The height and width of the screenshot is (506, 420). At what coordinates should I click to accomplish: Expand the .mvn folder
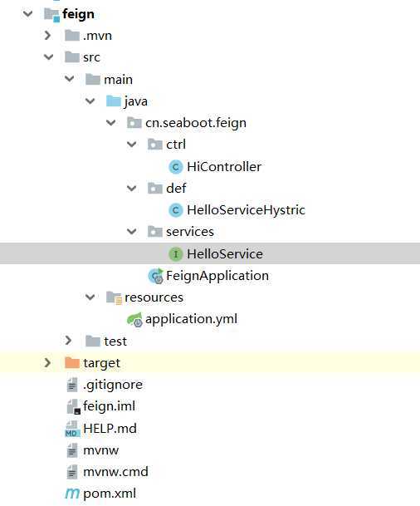coord(47,36)
